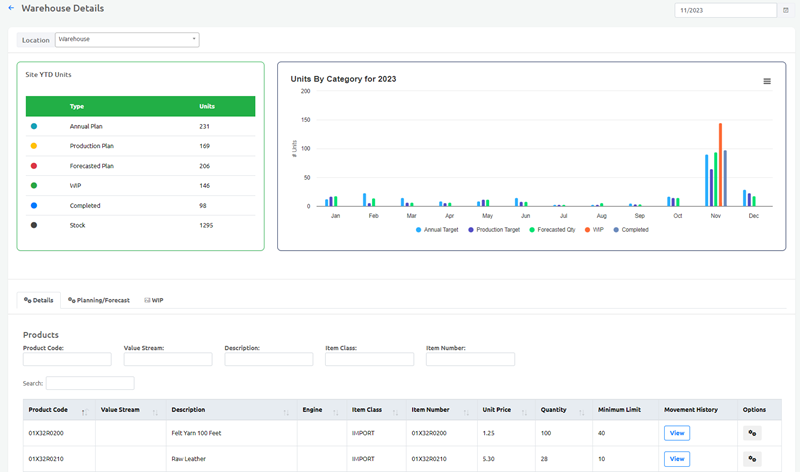Sort by the Item Number column arrows
The image size is (800, 472).
pos(466,411)
